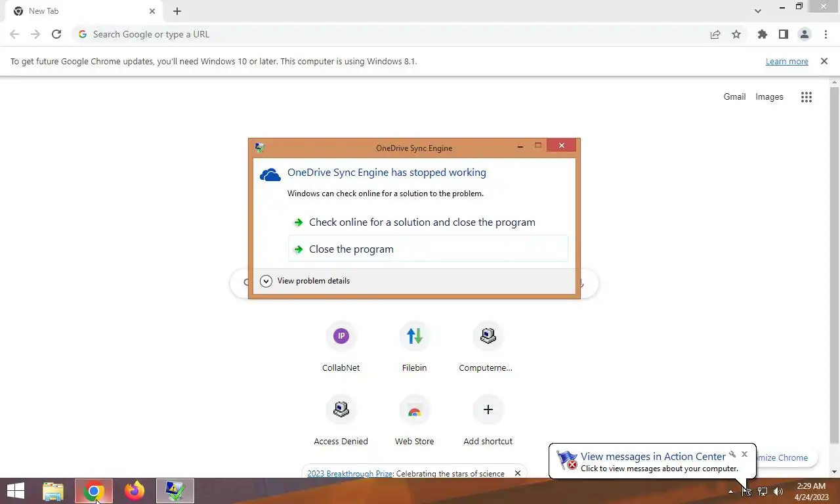This screenshot has height=504, width=840.
Task: Expand View problem details
Action: (x=305, y=281)
